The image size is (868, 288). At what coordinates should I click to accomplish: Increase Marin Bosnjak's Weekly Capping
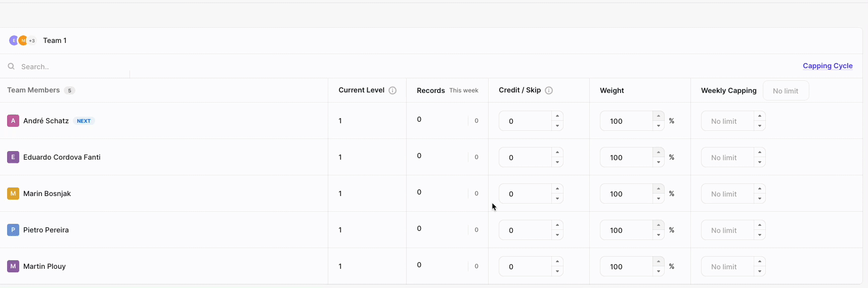(759, 189)
